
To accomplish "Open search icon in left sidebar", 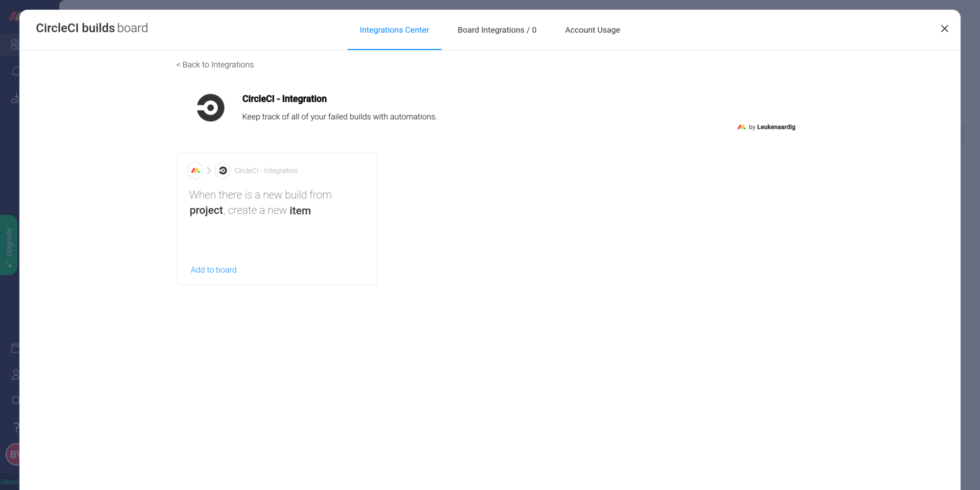I will (x=16, y=401).
